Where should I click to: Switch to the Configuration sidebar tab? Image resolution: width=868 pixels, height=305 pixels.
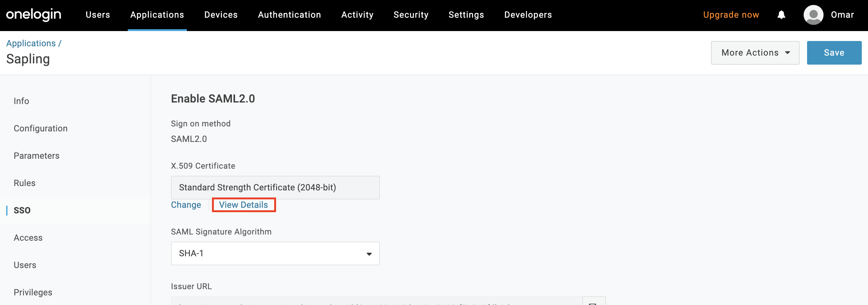coord(40,128)
